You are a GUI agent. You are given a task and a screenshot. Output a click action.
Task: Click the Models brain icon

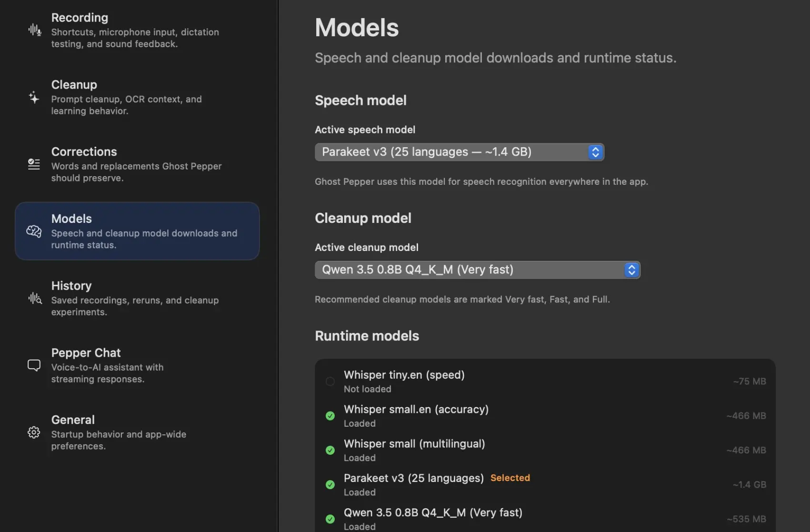[34, 231]
